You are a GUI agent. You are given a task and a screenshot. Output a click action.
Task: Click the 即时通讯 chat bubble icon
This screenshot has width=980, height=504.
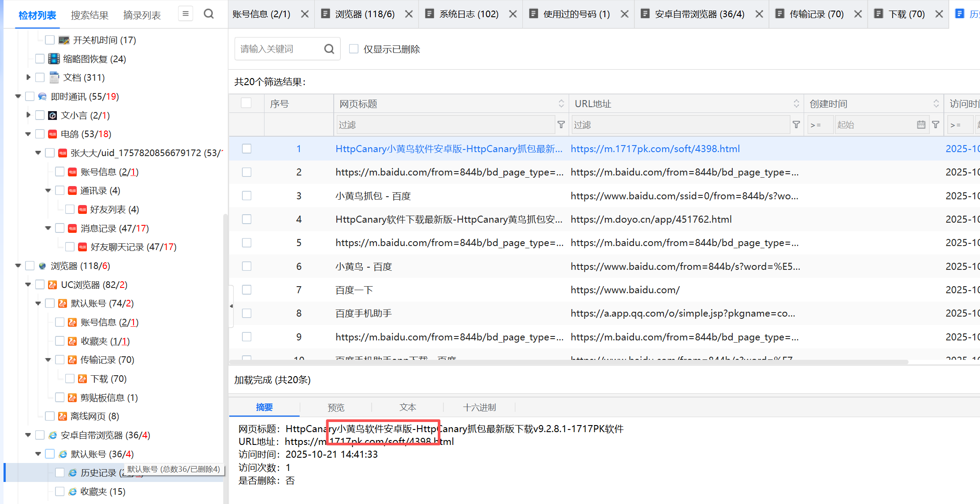42,97
